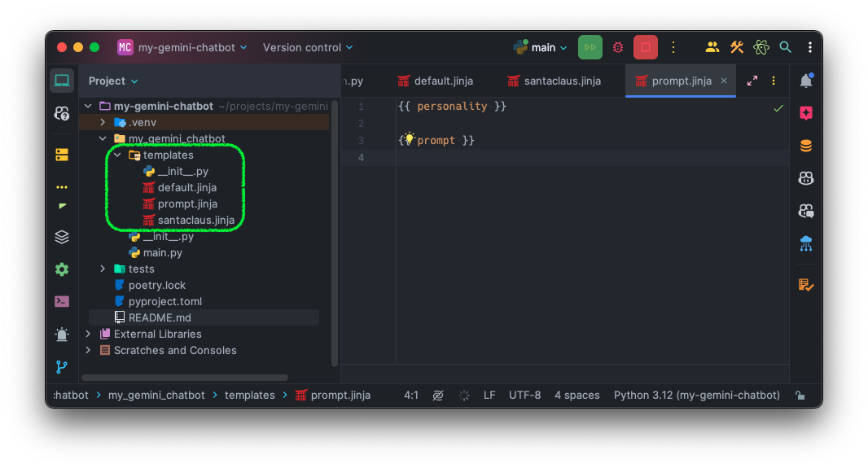
Task: Open the Python Packages layers icon
Action: 62,237
